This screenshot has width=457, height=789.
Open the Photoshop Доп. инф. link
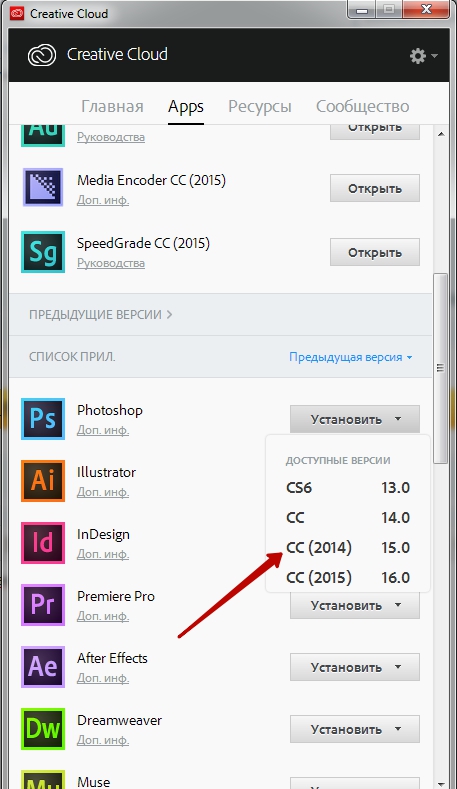tap(103, 430)
